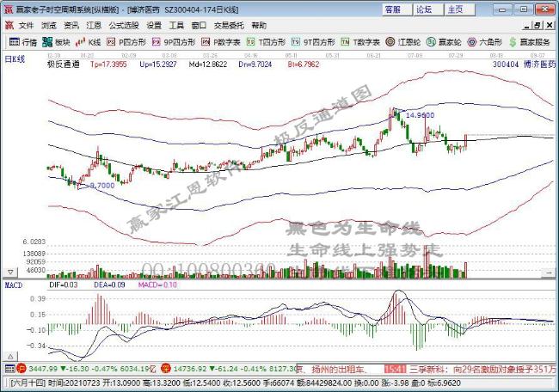Restore the inner chart window

tap(537, 25)
